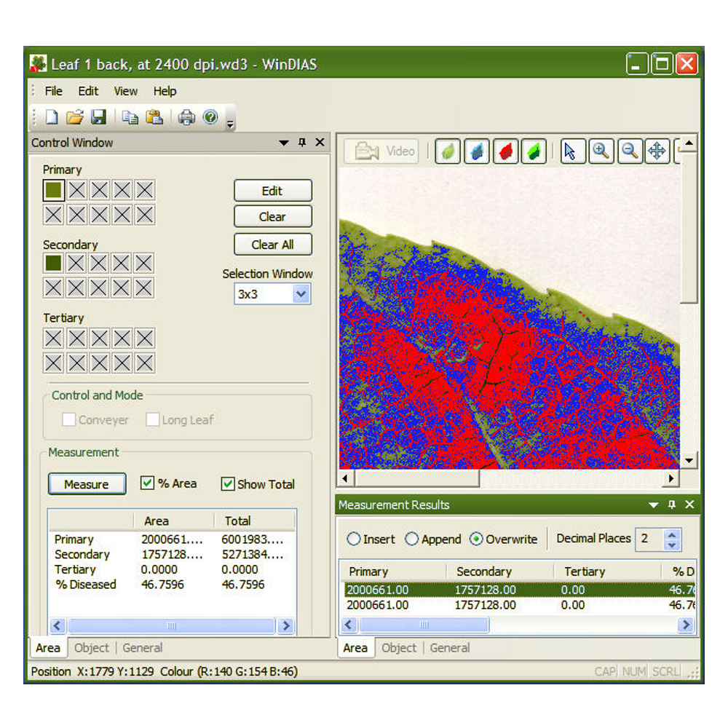Open the Print dialog from the toolbar
728x728 pixels.
186,116
